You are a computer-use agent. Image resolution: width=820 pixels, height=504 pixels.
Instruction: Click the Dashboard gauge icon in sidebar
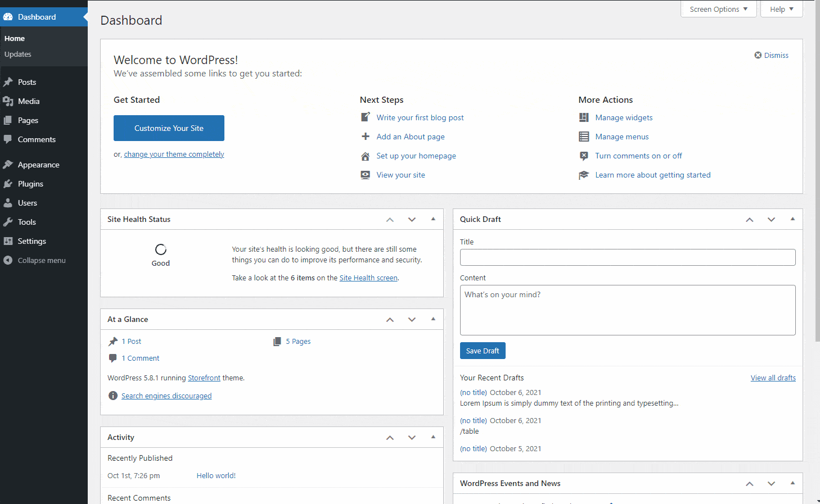coord(8,17)
